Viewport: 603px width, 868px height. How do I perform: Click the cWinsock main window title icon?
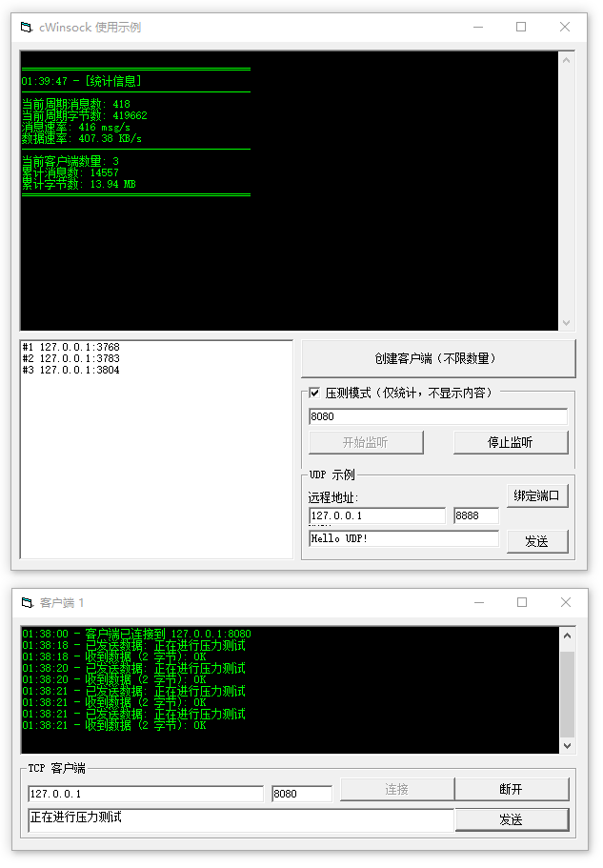pos(27,28)
